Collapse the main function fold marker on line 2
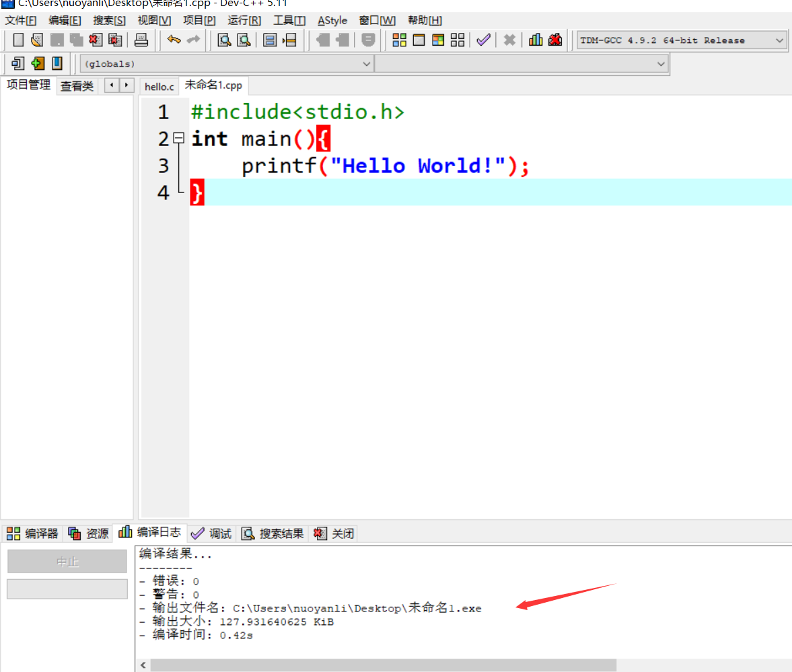Viewport: 792px width, 672px height. pos(179,138)
